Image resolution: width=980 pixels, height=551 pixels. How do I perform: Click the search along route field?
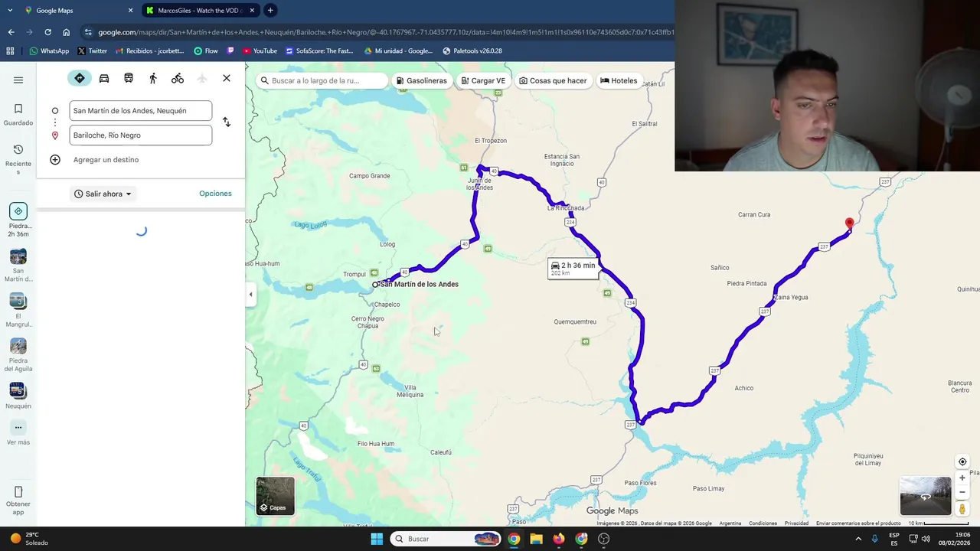tap(322, 80)
